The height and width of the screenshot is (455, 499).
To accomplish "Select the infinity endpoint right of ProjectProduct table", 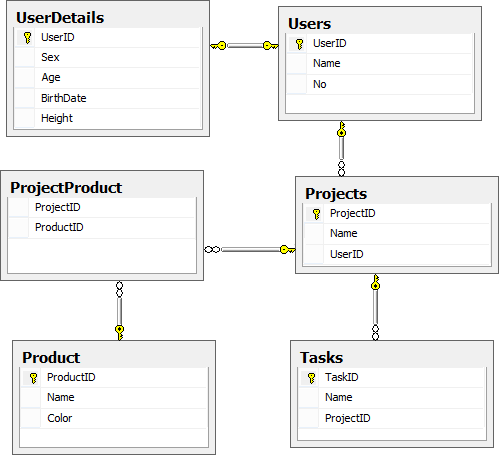I will [212, 249].
